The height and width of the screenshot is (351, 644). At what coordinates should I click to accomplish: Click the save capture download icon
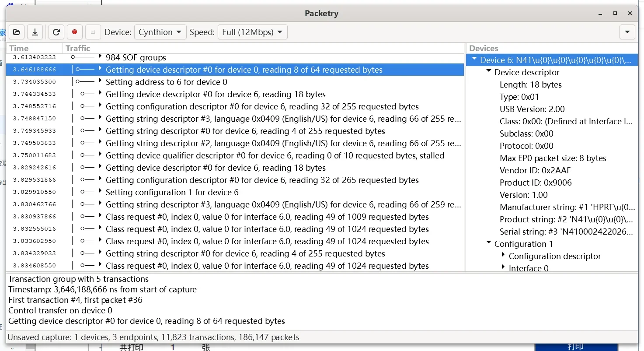35,32
